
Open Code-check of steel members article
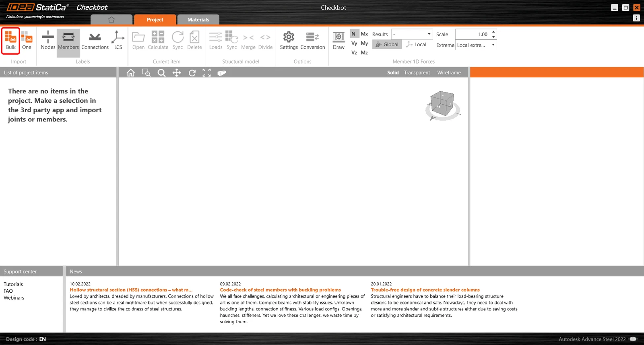point(280,290)
